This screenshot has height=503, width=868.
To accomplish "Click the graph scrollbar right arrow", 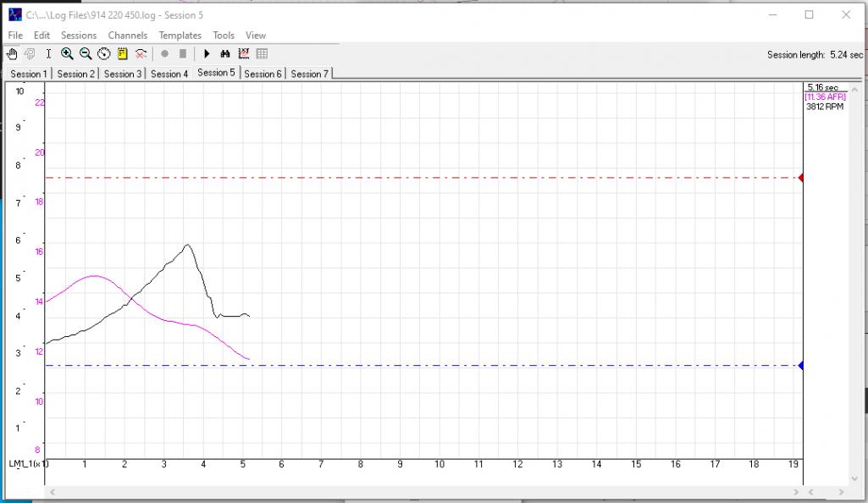I will (x=796, y=491).
